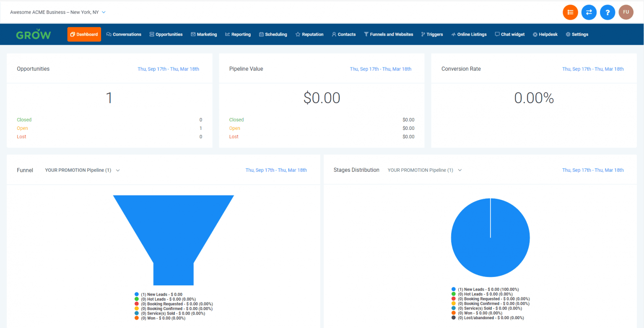Screen dimensions: 644x328
Task: Click the date range link on Conversion Rate card
Action: 593,69
